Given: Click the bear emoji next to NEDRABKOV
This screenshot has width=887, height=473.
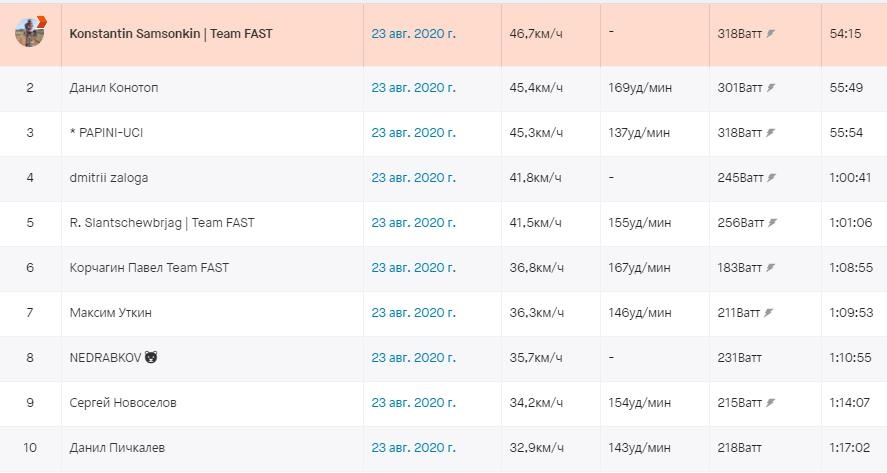Looking at the screenshot, I should pyautogui.click(x=151, y=358).
